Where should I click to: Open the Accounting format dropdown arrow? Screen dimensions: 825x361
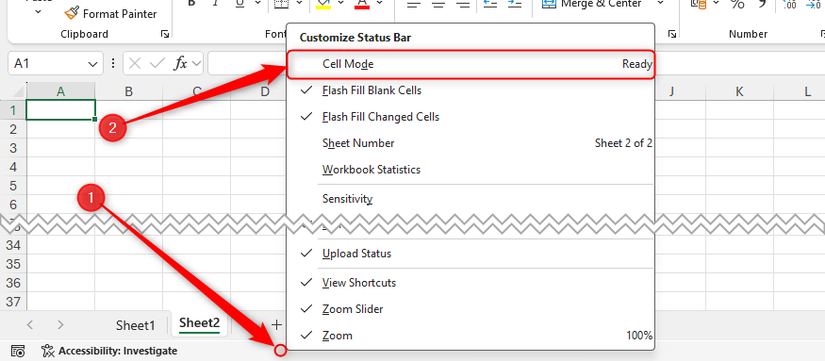coord(717,3)
